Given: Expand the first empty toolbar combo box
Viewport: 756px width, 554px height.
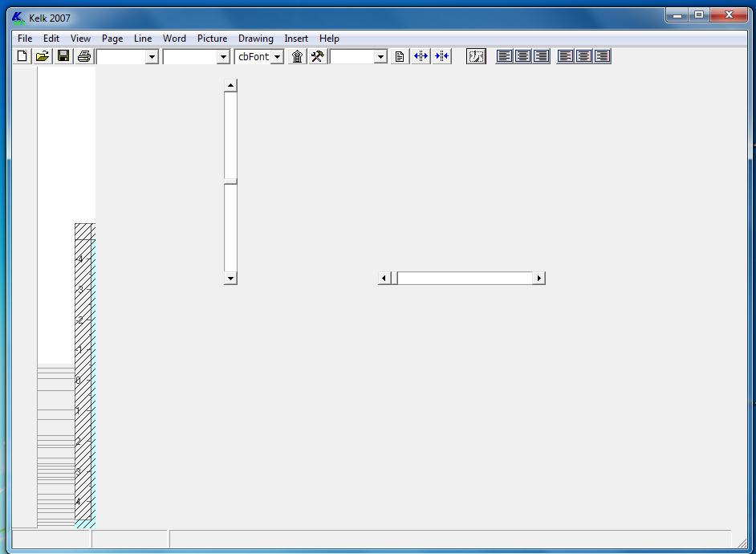Looking at the screenshot, I should (152, 57).
